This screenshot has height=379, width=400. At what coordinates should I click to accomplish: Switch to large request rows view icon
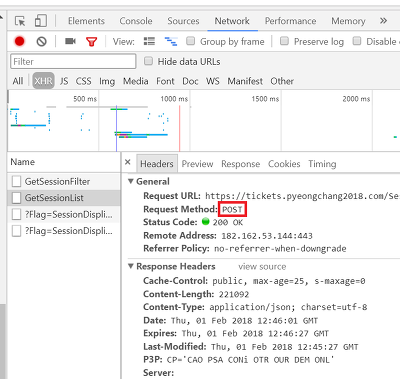[149, 41]
